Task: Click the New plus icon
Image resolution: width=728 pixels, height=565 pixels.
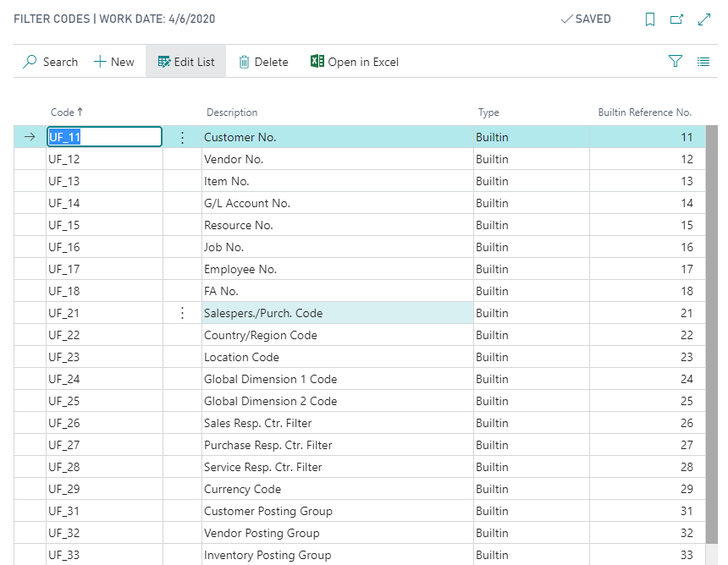Action: (x=100, y=62)
